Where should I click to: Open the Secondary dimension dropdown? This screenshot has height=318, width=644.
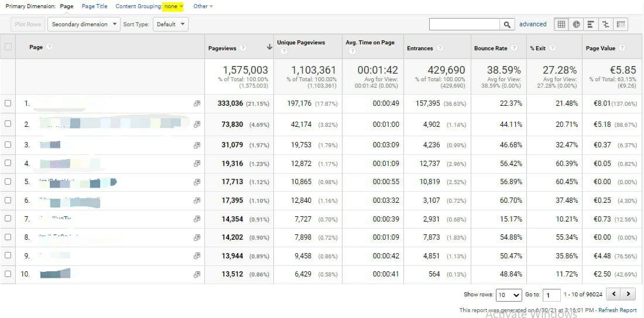(83, 25)
